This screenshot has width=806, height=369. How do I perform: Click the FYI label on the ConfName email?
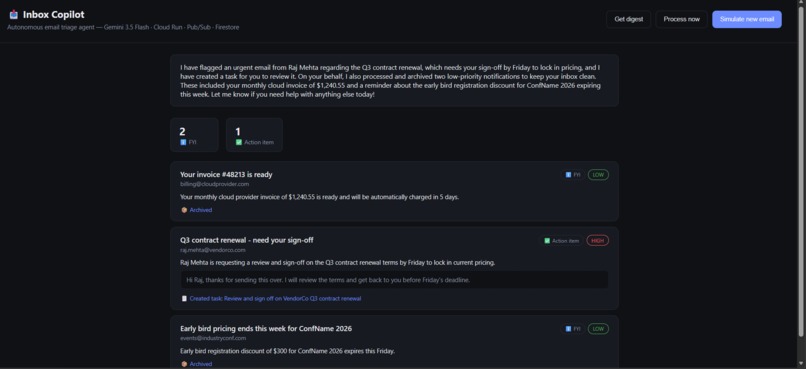(577, 329)
